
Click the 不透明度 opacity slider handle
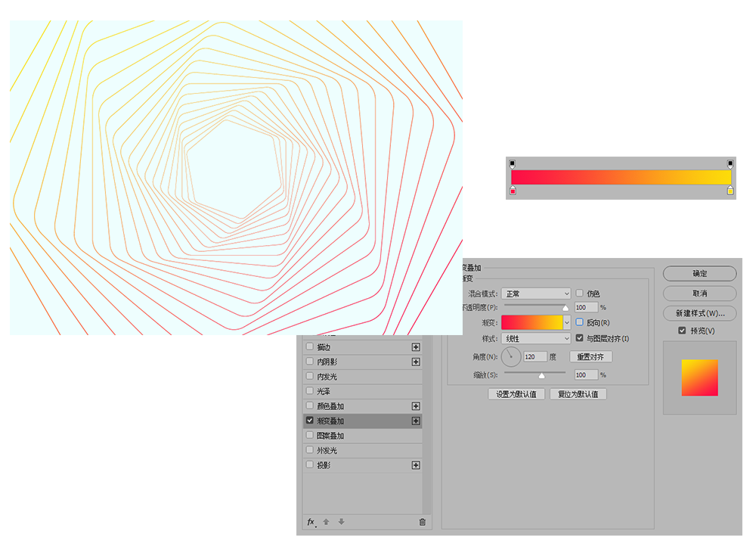coord(565,308)
